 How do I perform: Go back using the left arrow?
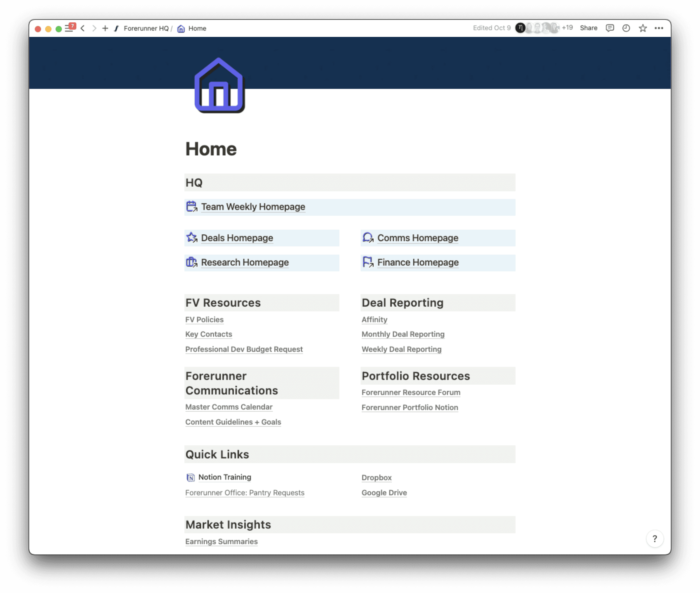83,28
